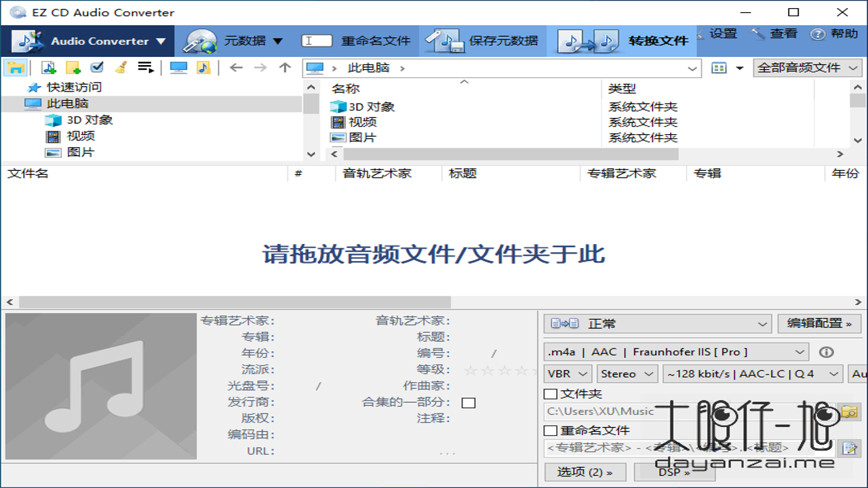Image resolution: width=868 pixels, height=488 pixels.
Task: Browse output folder with folder-search icon
Action: pyautogui.click(x=849, y=411)
